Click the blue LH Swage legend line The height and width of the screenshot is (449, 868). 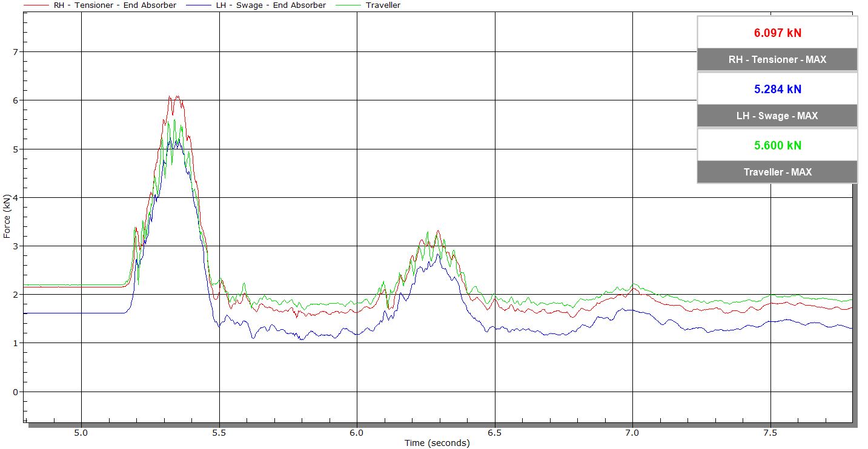tap(200, 5)
